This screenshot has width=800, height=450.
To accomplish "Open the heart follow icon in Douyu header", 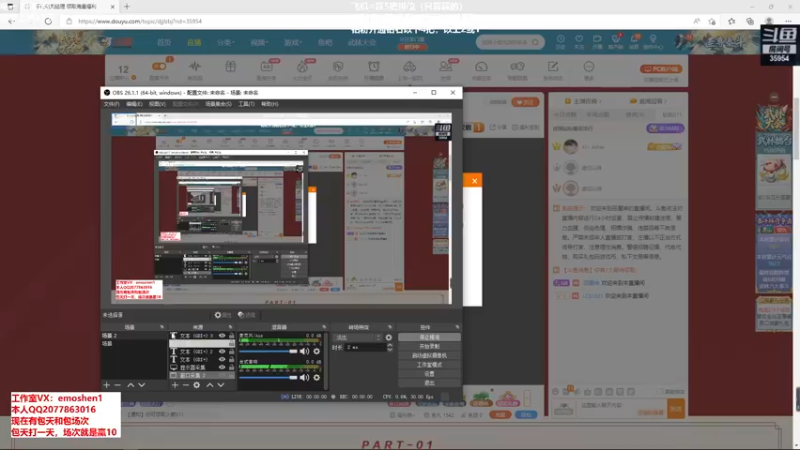I will tap(579, 39).
